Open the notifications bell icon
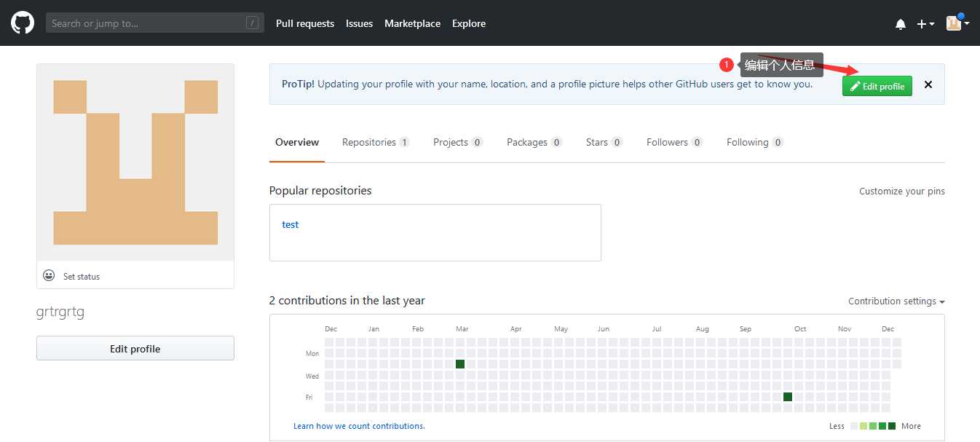This screenshot has width=980, height=442. click(x=901, y=24)
